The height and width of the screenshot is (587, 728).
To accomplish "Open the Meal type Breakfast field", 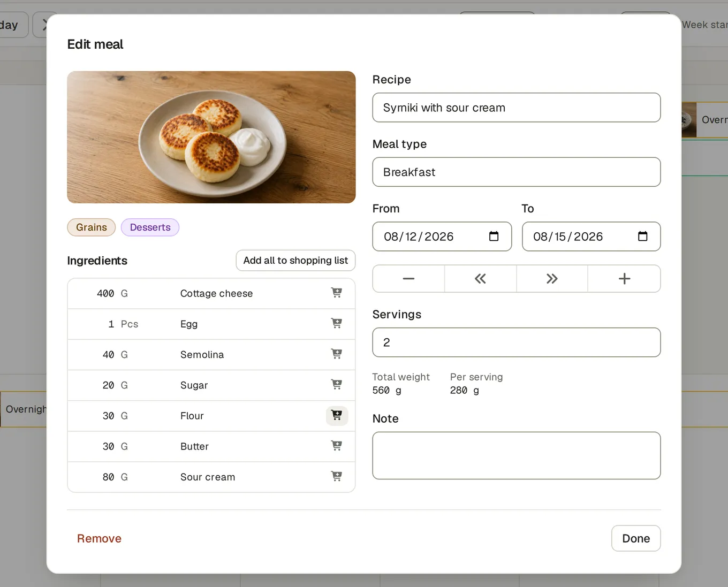I will [x=517, y=172].
